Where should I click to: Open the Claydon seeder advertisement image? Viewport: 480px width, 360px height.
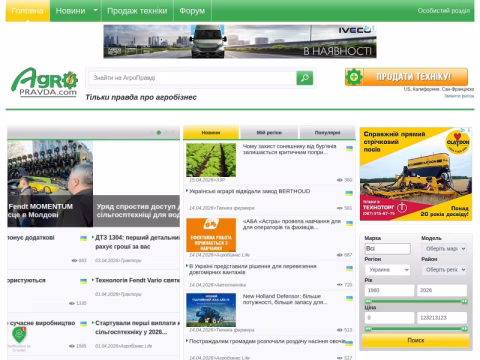(416, 174)
